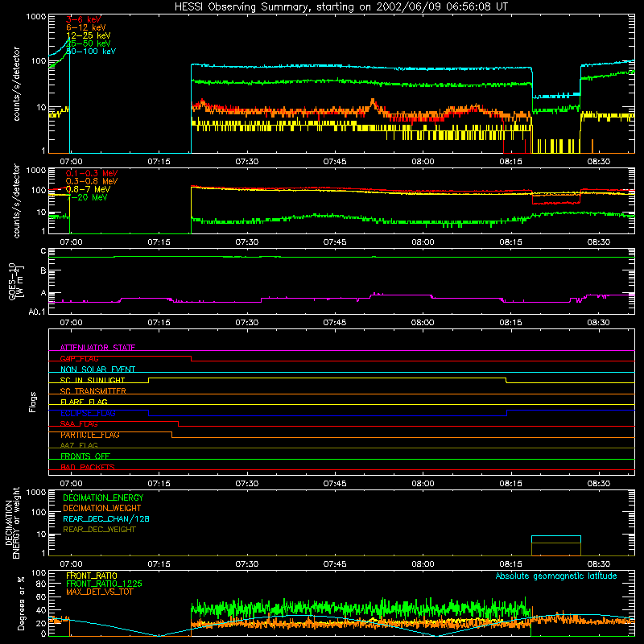
Task: Select the GAP_FLAG label
Action: click(79, 358)
